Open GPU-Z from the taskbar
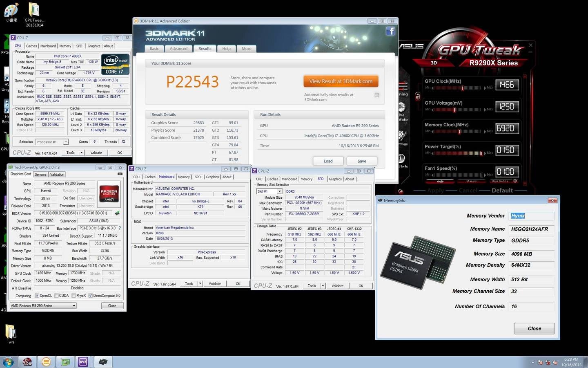588x368 pixels. pyautogui.click(x=65, y=362)
